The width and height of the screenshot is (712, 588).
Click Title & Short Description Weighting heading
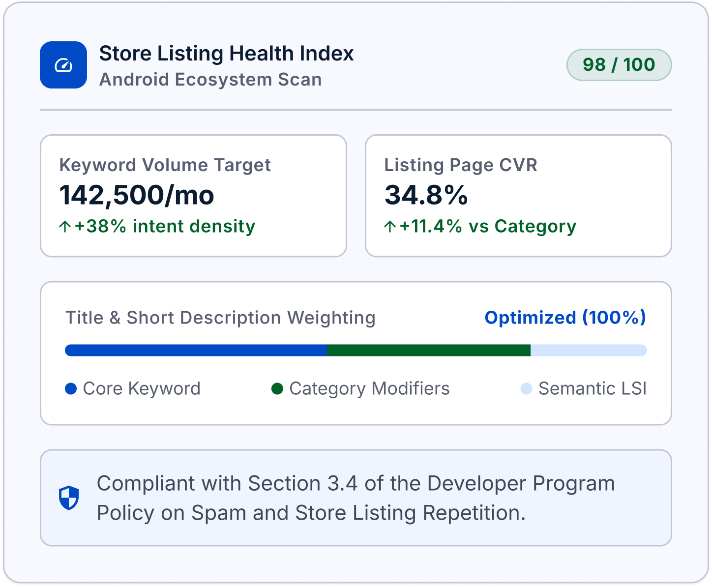pos(220,318)
